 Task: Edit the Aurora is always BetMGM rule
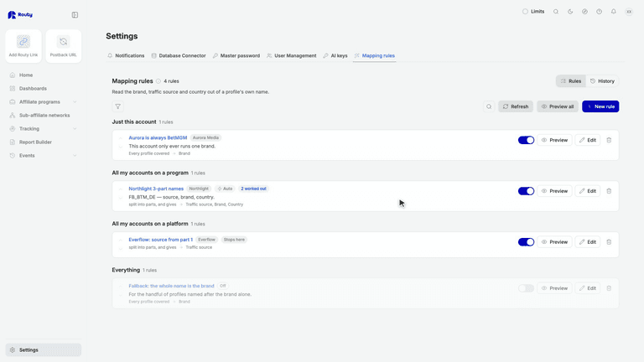588,140
